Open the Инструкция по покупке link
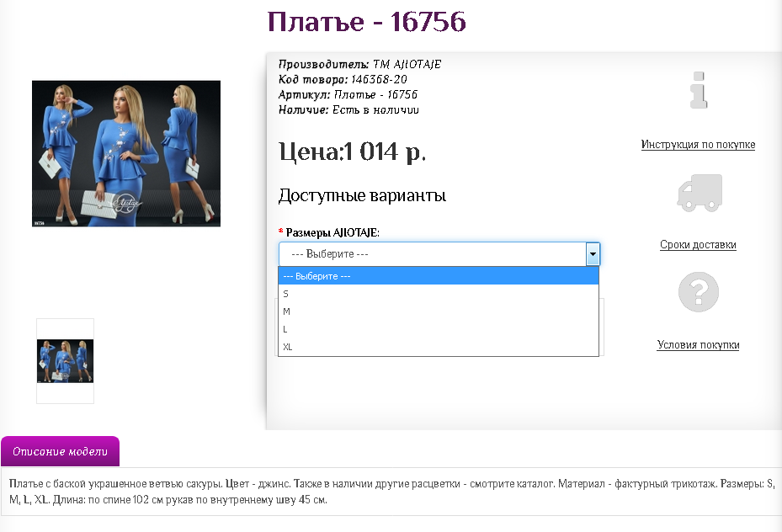 point(698,145)
